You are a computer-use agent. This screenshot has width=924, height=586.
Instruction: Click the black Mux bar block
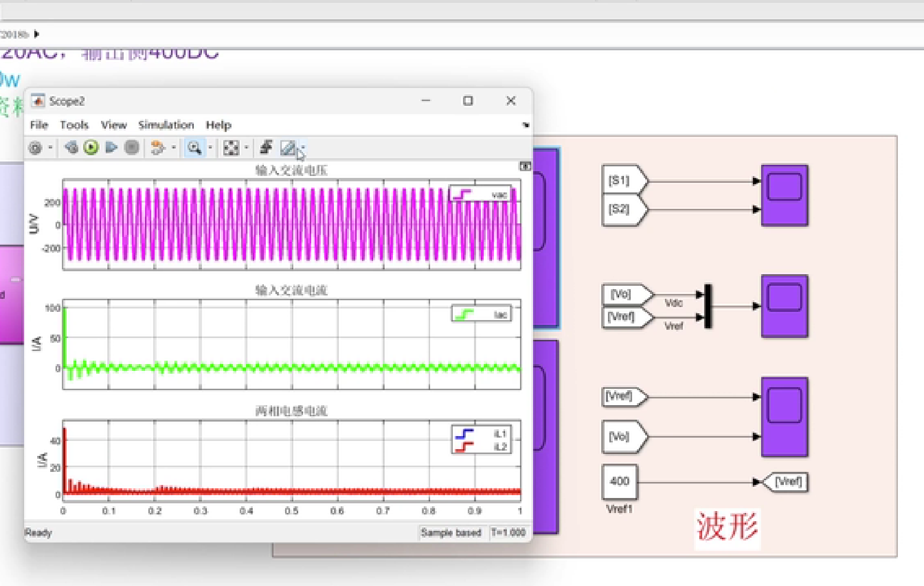pyautogui.click(x=708, y=306)
